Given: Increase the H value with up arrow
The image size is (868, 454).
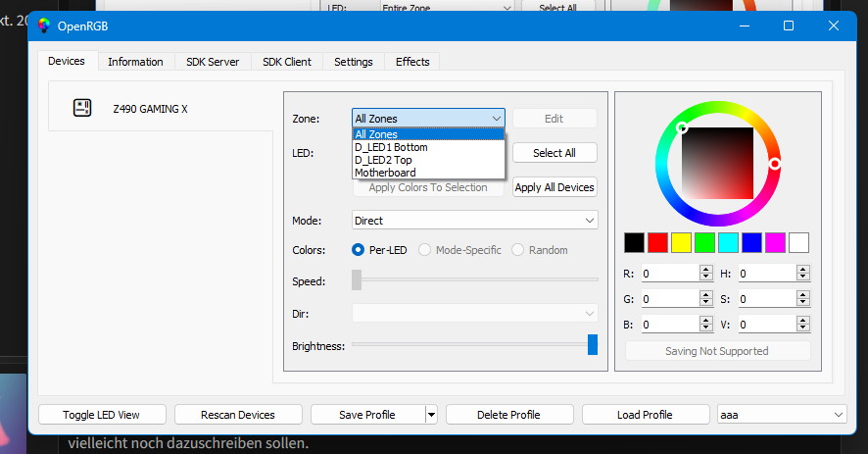Looking at the screenshot, I should 803,269.
